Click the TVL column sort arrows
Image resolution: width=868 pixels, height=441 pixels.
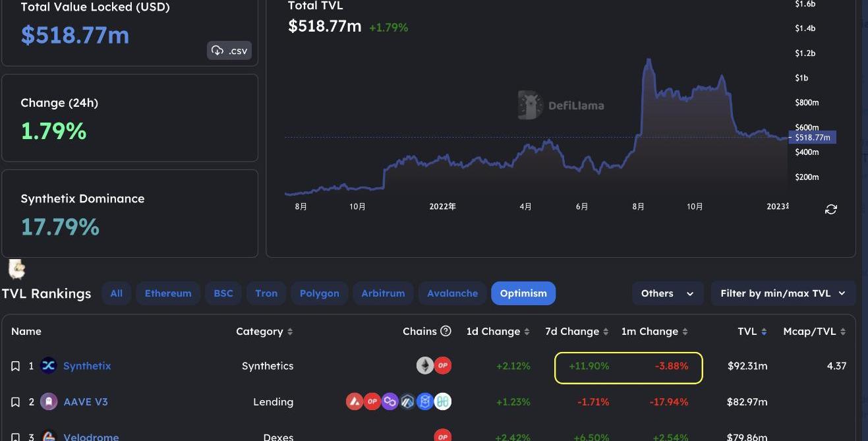(764, 332)
